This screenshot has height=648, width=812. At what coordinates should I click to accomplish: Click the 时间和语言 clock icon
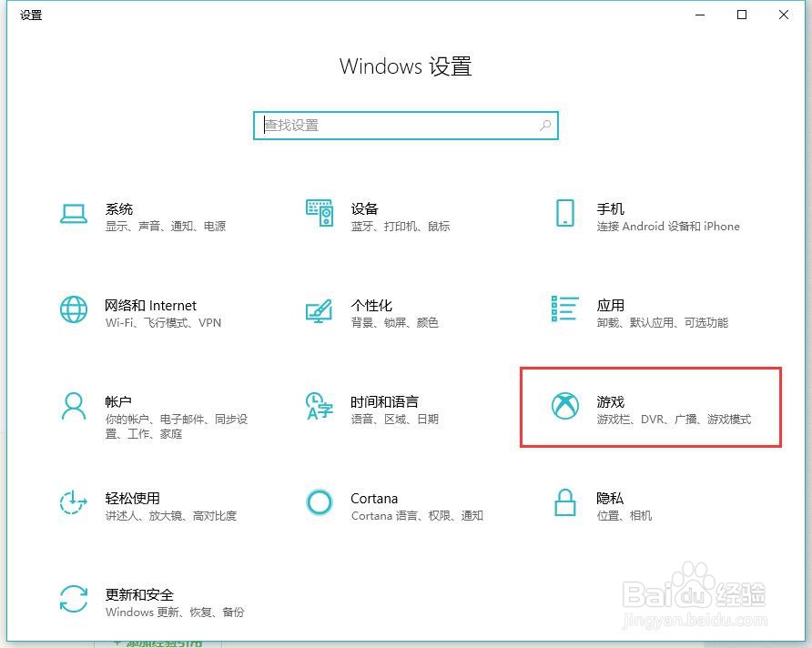320,406
